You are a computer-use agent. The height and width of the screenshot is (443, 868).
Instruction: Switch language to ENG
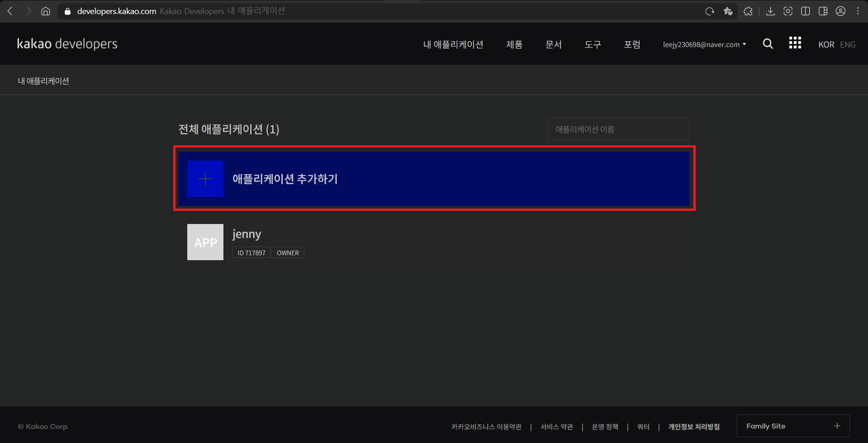848,45
